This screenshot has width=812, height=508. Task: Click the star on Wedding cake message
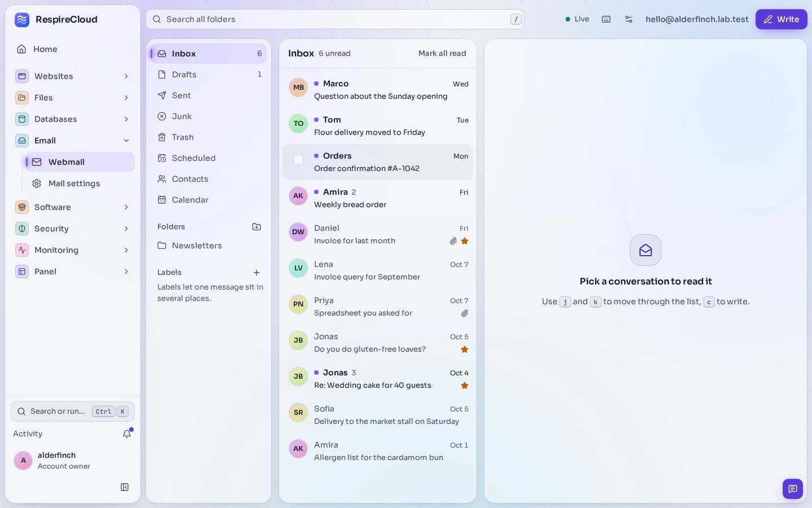tap(465, 386)
